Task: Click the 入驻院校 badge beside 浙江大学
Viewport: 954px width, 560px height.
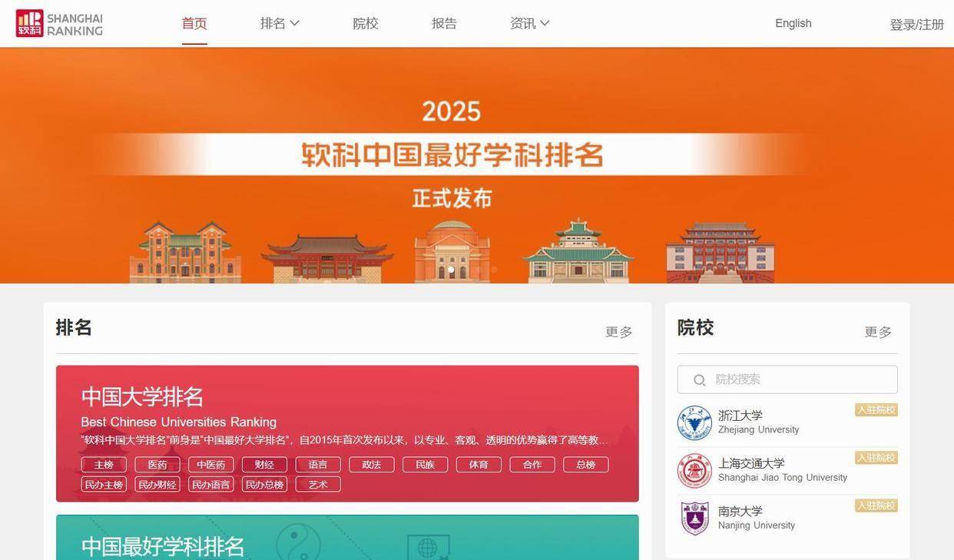Action: pyautogui.click(x=876, y=410)
